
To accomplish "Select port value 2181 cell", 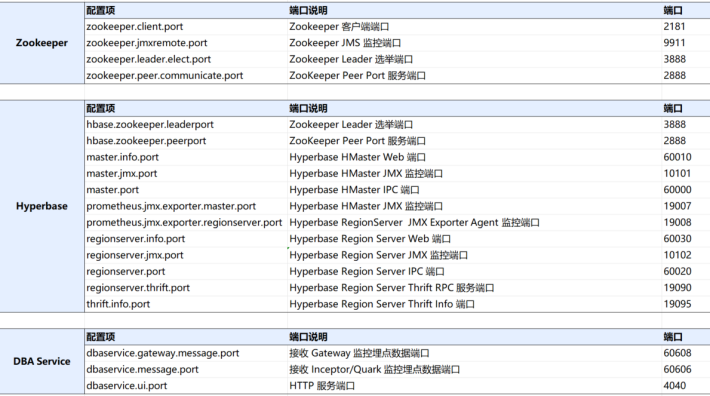I will pos(686,27).
